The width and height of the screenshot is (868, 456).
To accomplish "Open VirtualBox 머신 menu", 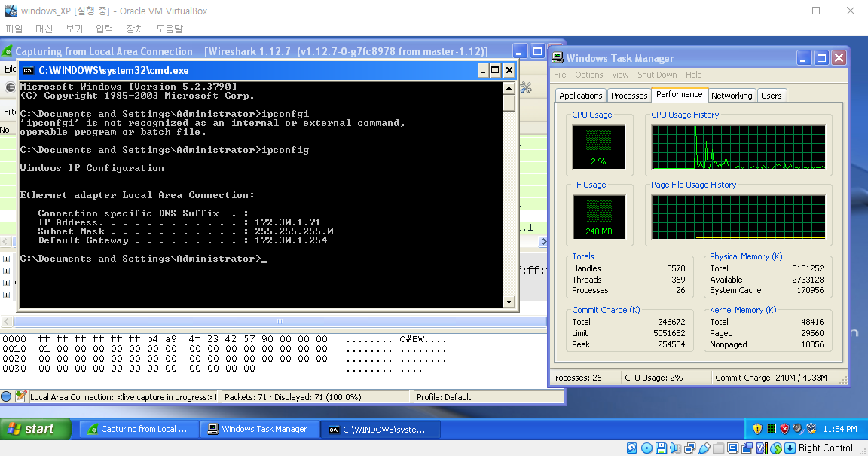I will point(44,29).
